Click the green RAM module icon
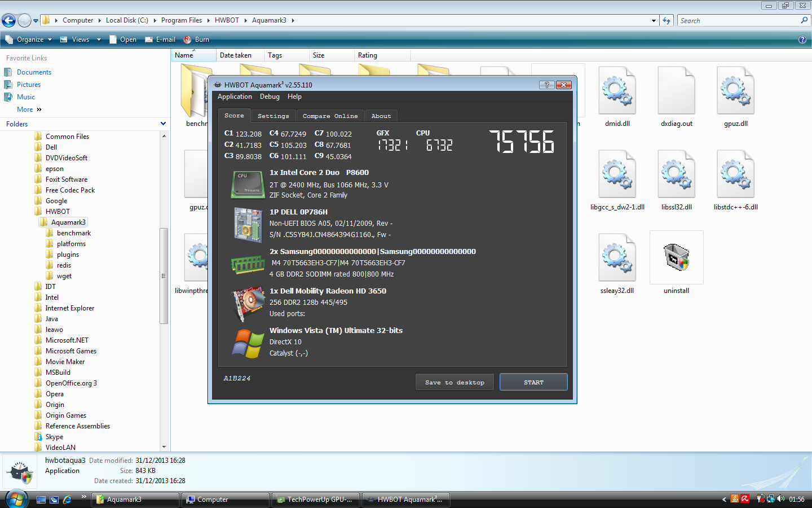The image size is (812, 508). tap(248, 265)
